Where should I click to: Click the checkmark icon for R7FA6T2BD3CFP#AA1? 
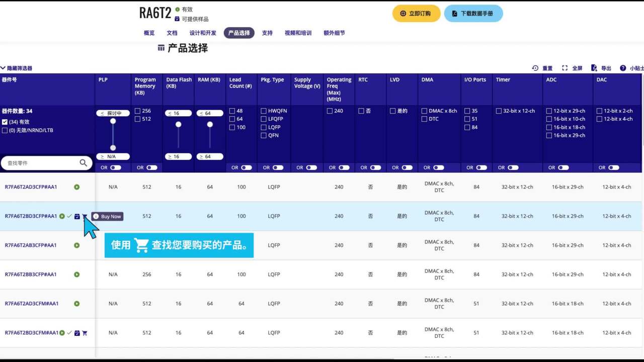point(69,216)
